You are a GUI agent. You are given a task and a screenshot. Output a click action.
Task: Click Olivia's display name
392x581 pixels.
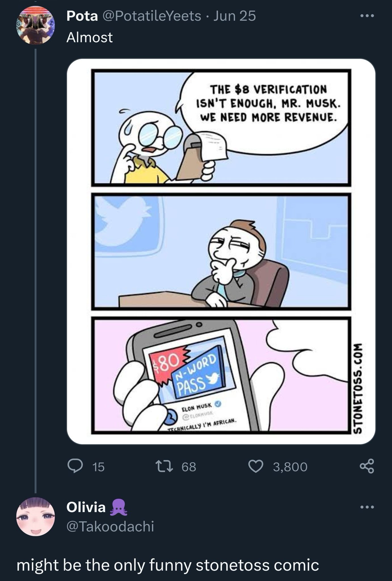coord(86,507)
